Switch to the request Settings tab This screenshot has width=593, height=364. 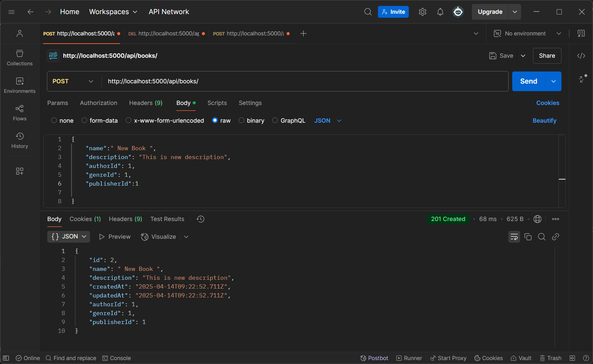250,103
